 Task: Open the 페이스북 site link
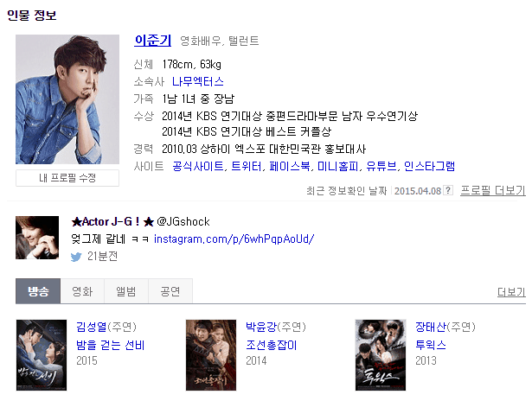coord(290,166)
